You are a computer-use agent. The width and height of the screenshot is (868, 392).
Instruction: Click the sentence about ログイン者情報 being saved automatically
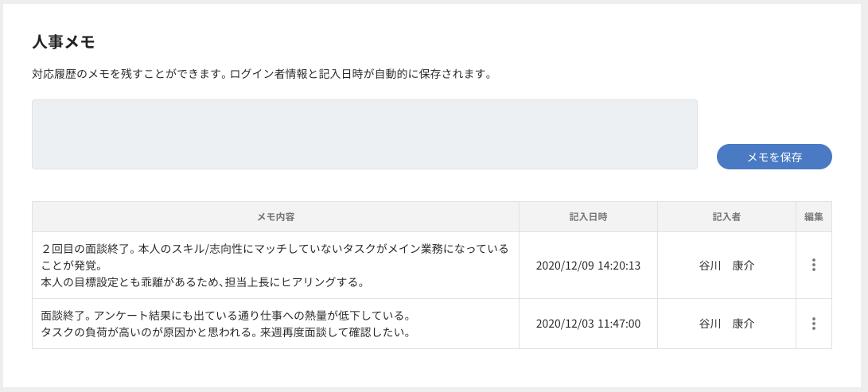click(360, 75)
